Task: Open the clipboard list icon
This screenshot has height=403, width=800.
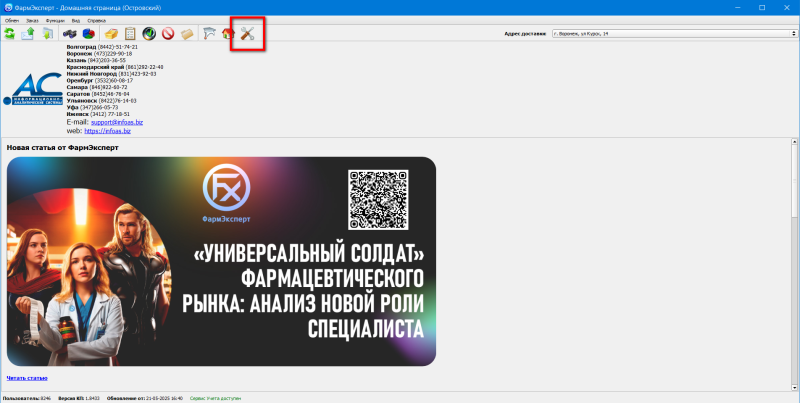Action: (130, 35)
